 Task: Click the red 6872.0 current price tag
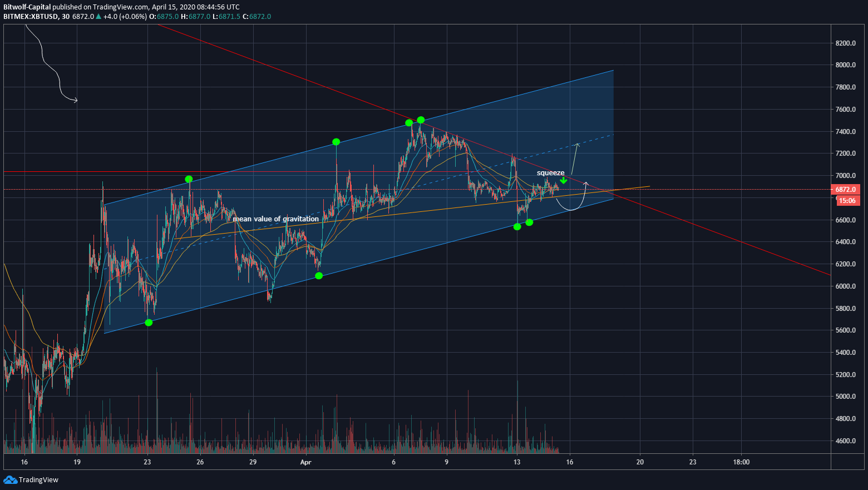pos(846,190)
